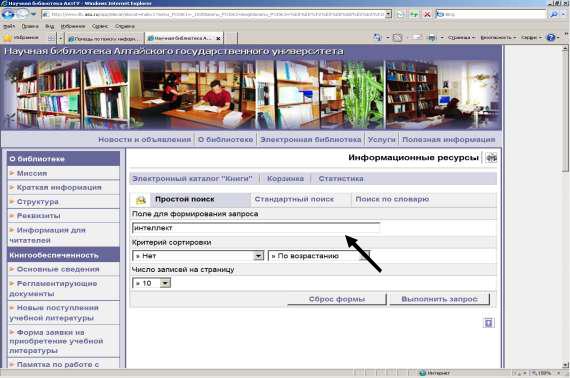
Task: Open the По возрастанию order dropdown
Action: click(x=319, y=256)
